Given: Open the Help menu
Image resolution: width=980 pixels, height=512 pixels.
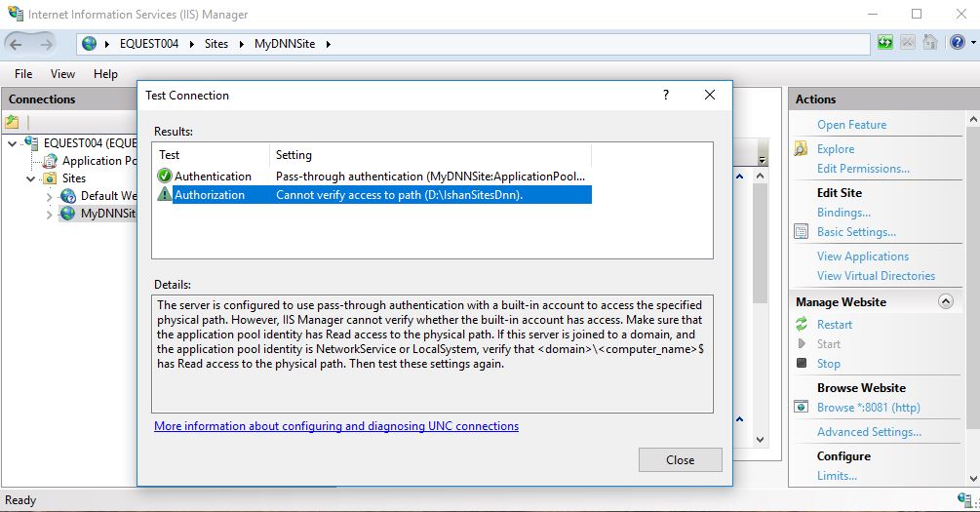Looking at the screenshot, I should pos(105,74).
